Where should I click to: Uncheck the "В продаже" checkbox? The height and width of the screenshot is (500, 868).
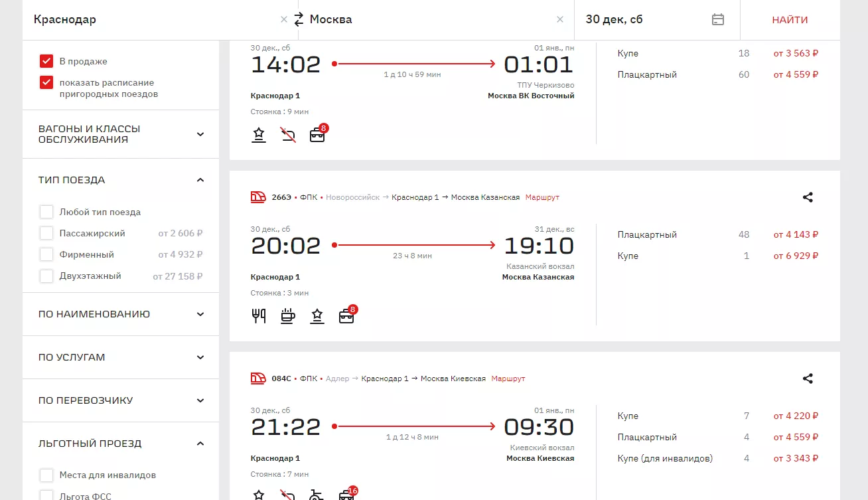[46, 61]
